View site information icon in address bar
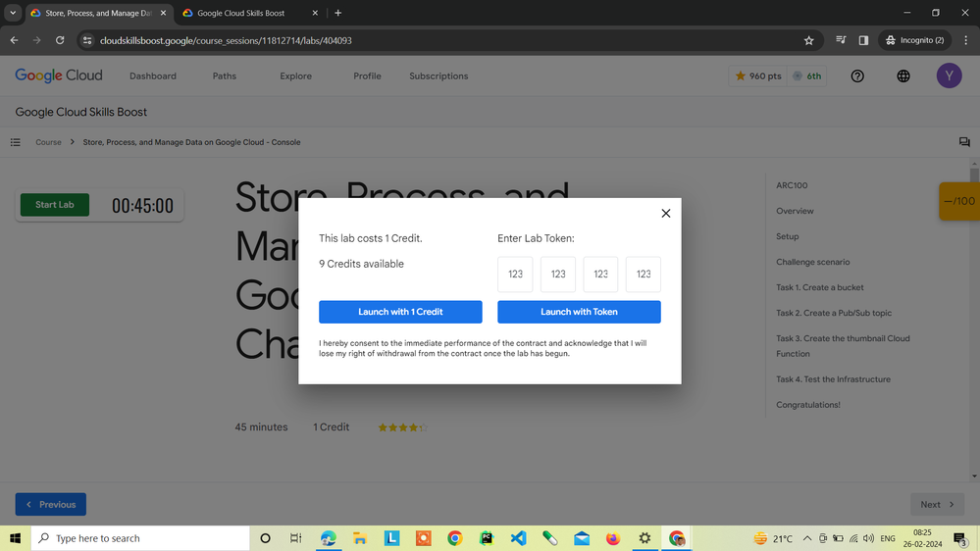Image resolution: width=980 pixels, height=551 pixels. pos(87,40)
